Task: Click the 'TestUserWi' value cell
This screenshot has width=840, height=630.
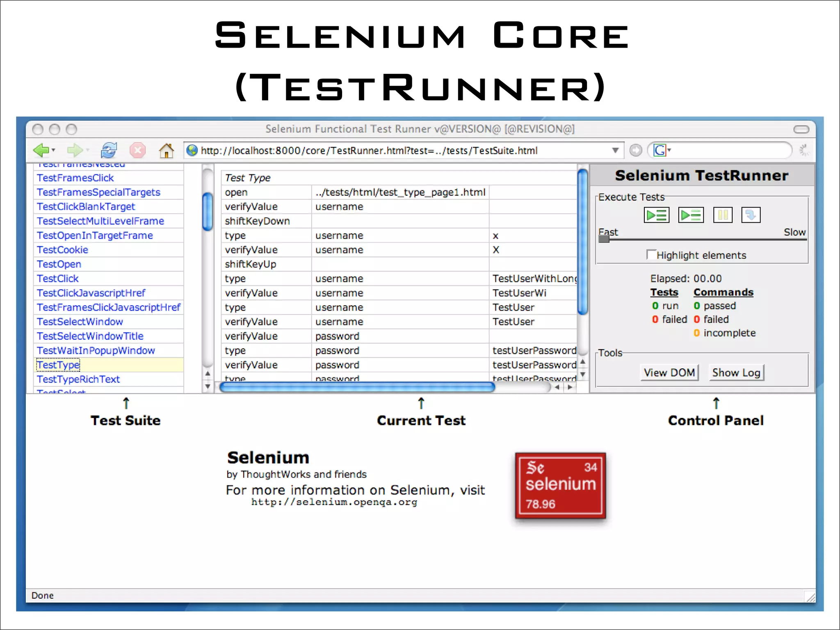Action: [x=533, y=293]
